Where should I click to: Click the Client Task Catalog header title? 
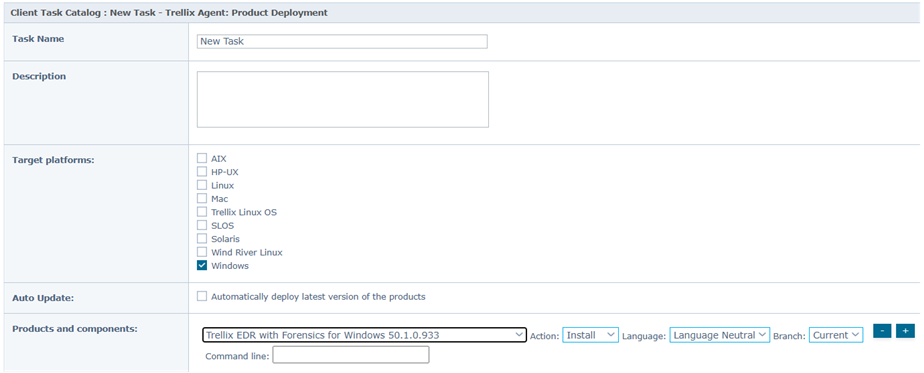point(169,12)
